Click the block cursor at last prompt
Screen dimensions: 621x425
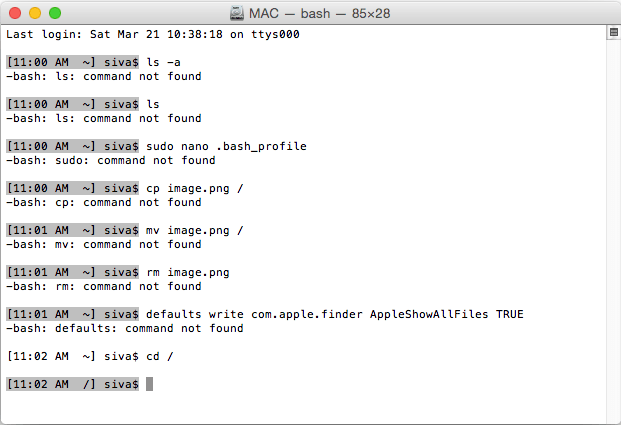click(150, 384)
